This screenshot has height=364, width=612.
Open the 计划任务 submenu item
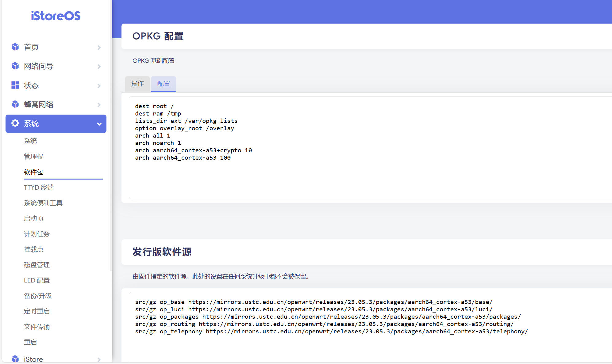[37, 234]
